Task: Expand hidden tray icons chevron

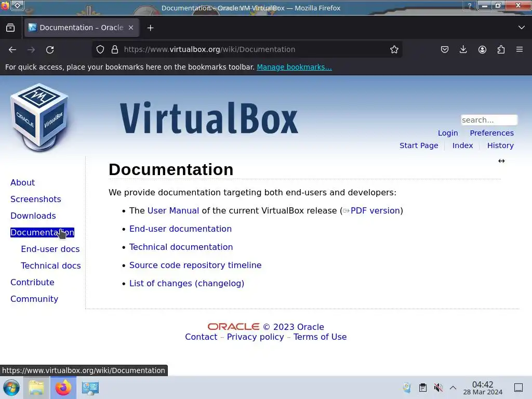Action: [x=453, y=388]
